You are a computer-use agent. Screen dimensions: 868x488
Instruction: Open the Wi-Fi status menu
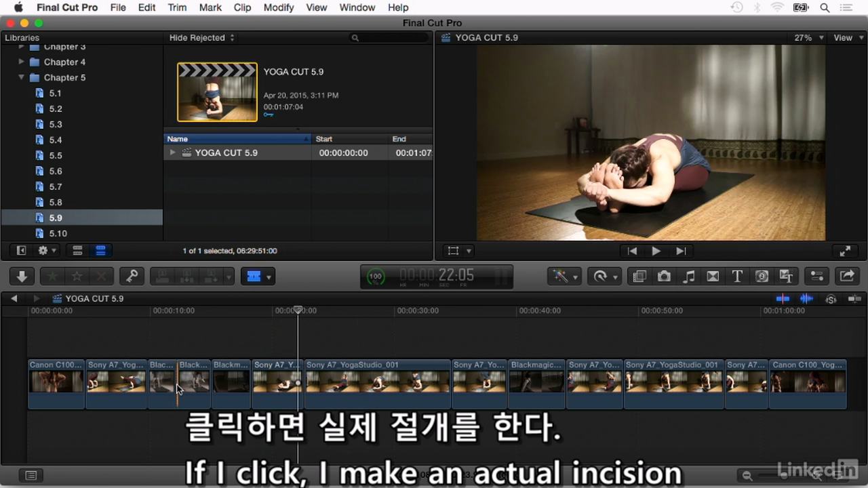(x=777, y=7)
